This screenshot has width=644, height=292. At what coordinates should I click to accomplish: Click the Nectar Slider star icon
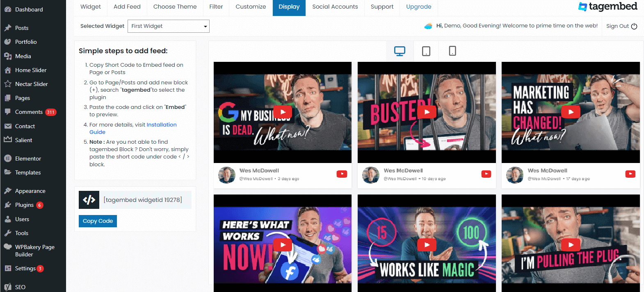[x=8, y=84]
